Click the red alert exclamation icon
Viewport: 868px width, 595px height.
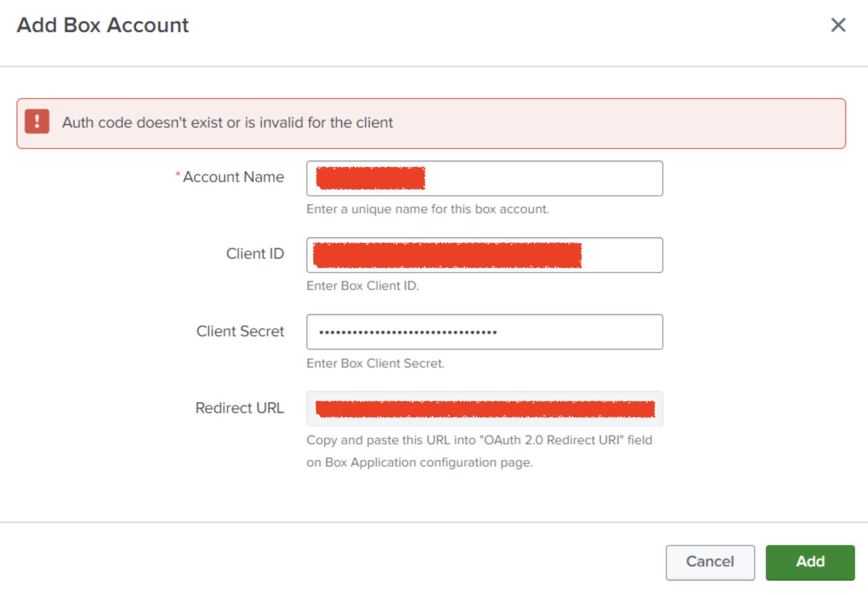click(x=37, y=122)
